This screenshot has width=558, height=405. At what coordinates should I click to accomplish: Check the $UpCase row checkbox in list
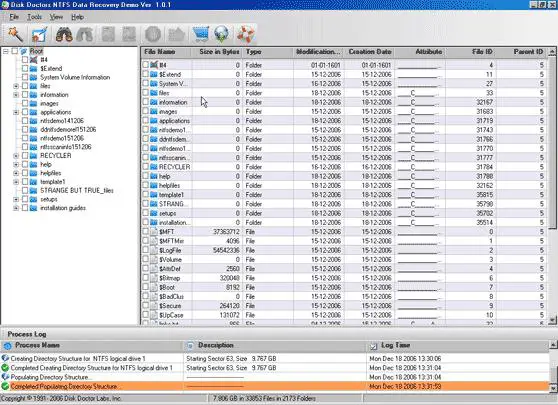(x=146, y=315)
